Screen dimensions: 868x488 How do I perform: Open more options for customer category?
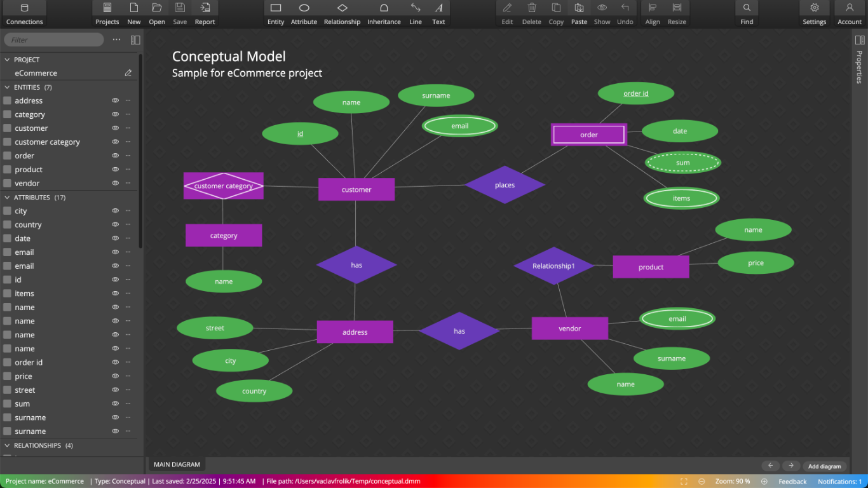click(x=128, y=142)
